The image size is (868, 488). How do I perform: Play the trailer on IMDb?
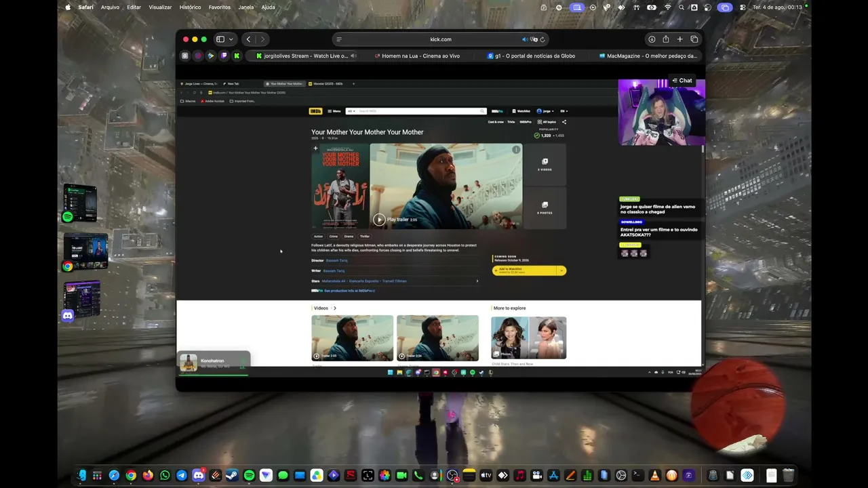pyautogui.click(x=379, y=220)
